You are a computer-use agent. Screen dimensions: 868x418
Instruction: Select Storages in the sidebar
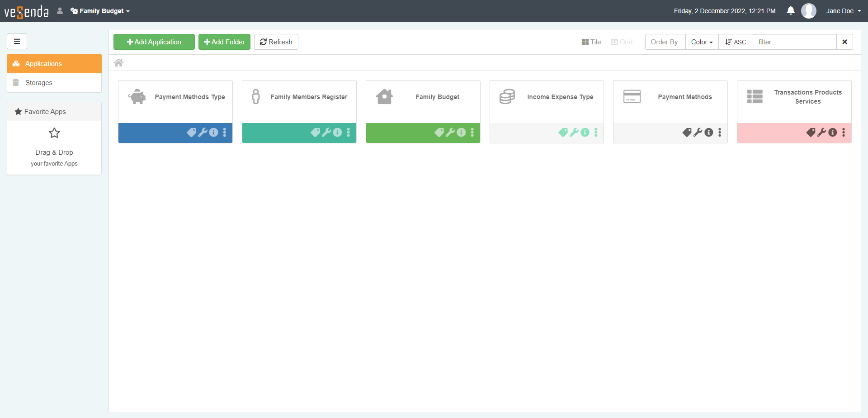(x=39, y=83)
